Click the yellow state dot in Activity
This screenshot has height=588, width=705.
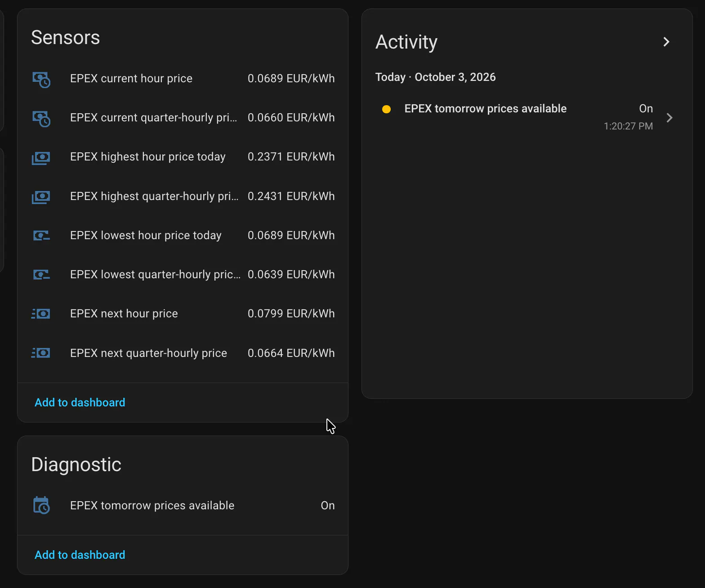point(386,109)
